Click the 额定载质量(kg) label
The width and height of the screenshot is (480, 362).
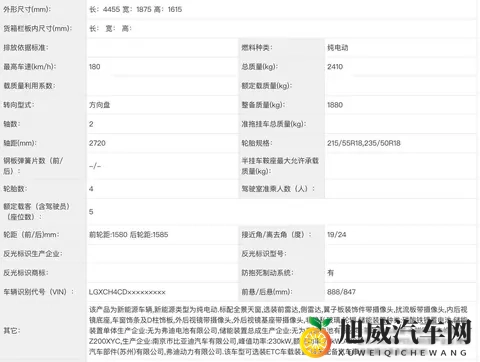point(267,86)
